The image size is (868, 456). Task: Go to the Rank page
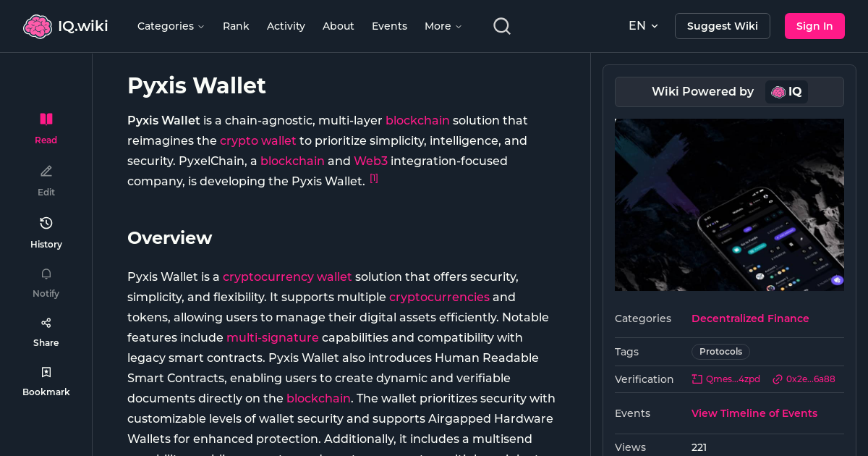(x=236, y=26)
